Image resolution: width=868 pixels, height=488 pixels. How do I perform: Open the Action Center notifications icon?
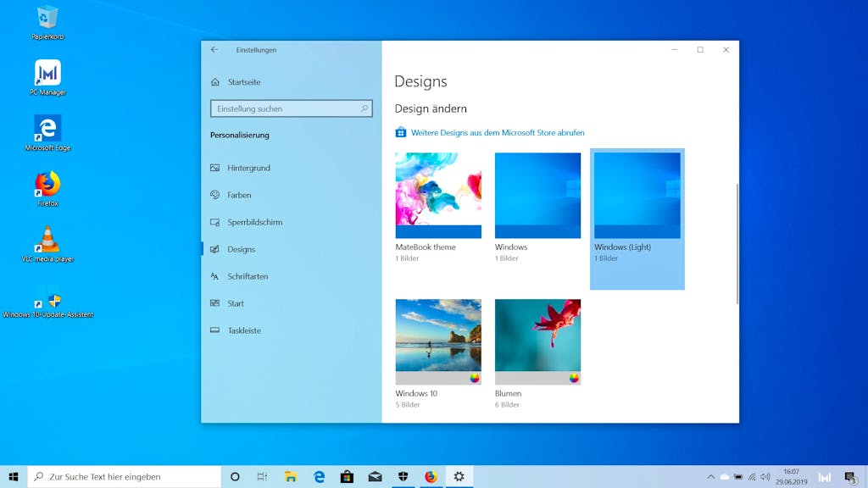pos(850,477)
